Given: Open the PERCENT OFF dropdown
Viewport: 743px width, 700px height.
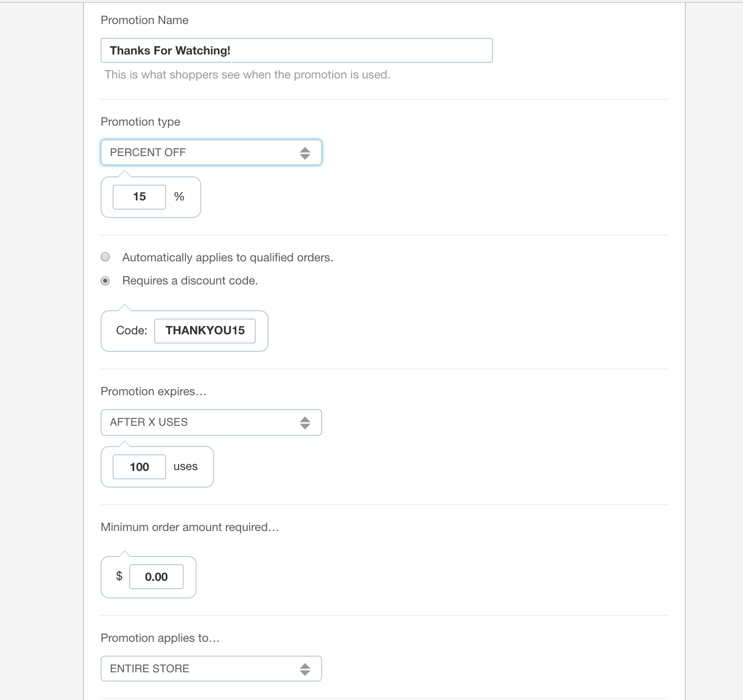Looking at the screenshot, I should point(211,152).
